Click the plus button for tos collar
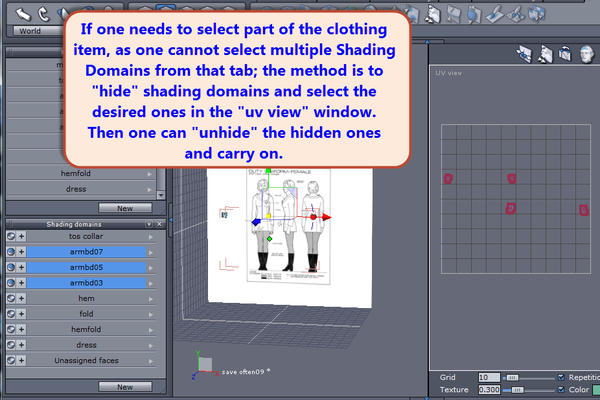Screen dimensions: 600x400 (21, 236)
